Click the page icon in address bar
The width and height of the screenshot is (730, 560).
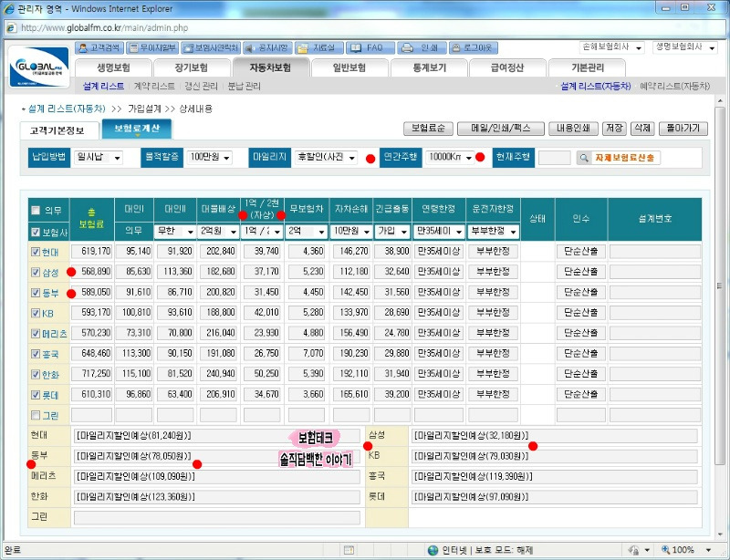11,28
